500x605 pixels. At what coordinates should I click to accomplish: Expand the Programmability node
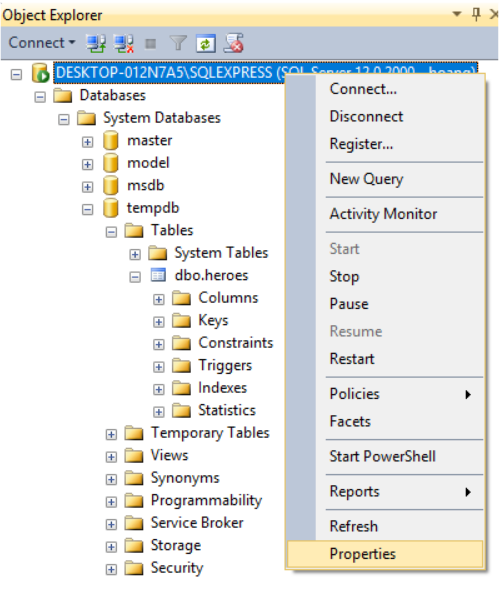tap(111, 502)
